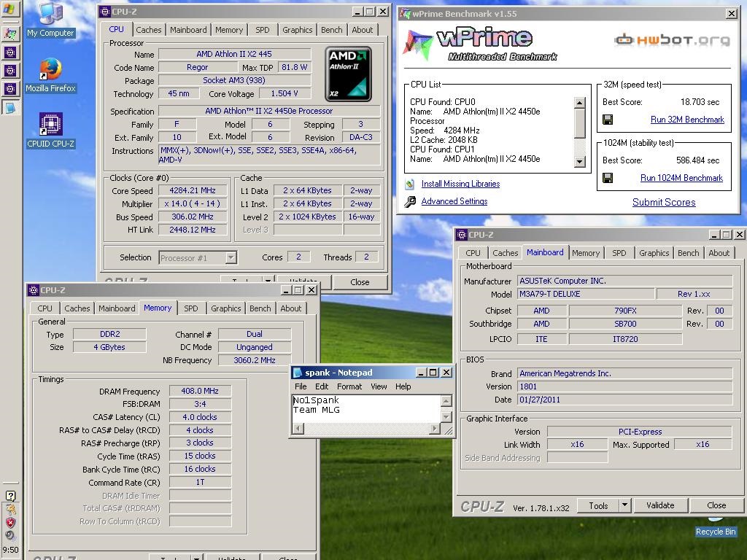Open the Mozilla Firefox desktop shortcut
The height and width of the screenshot is (560, 747).
click(x=50, y=75)
